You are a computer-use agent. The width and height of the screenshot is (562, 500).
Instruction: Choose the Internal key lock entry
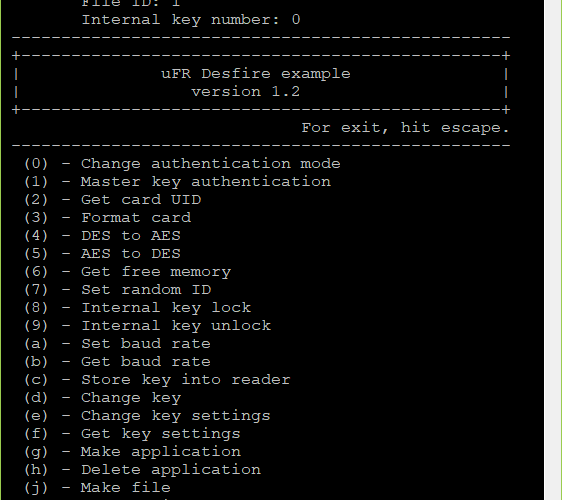tap(137, 308)
